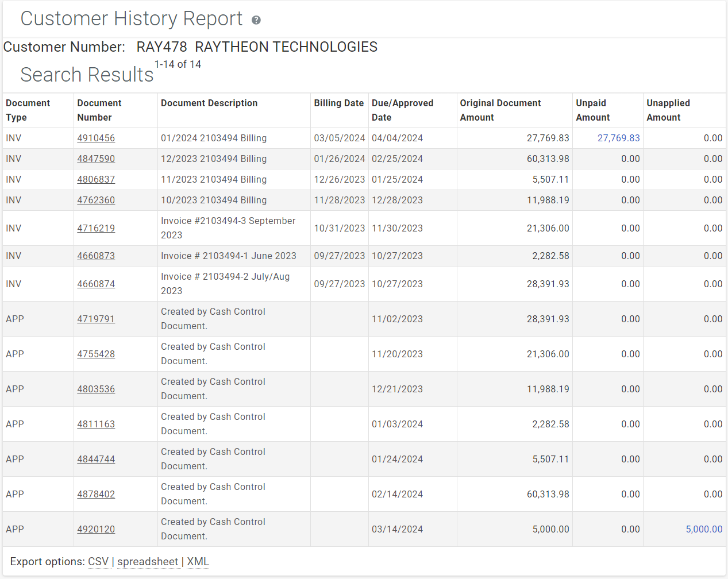Click original amount 60,313.98 for invoice 4847590
The width and height of the screenshot is (728, 579).
(548, 159)
